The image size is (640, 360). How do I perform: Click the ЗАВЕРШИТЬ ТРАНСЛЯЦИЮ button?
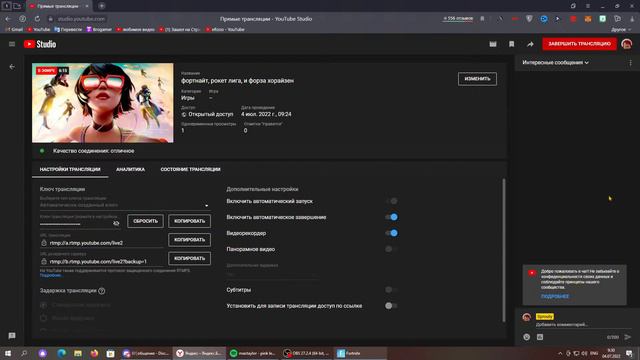[x=579, y=44]
